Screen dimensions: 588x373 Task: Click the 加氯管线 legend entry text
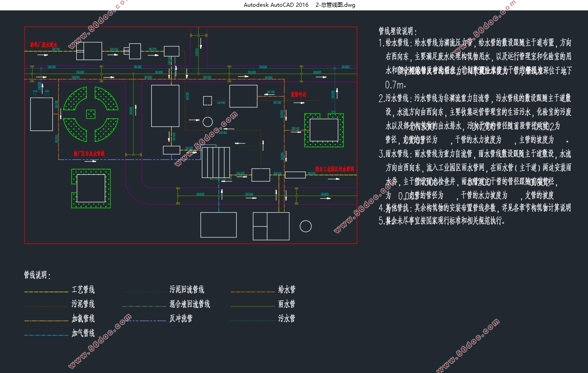[x=83, y=319]
